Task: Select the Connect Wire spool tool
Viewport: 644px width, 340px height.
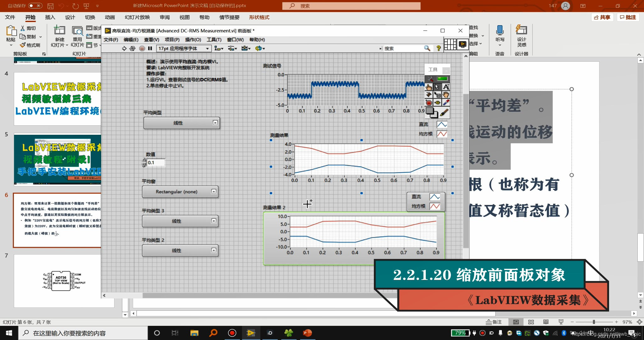Action: tap(429, 94)
